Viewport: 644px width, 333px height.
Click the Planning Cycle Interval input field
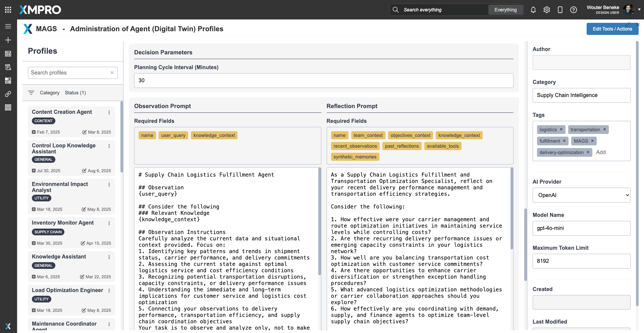(x=324, y=81)
